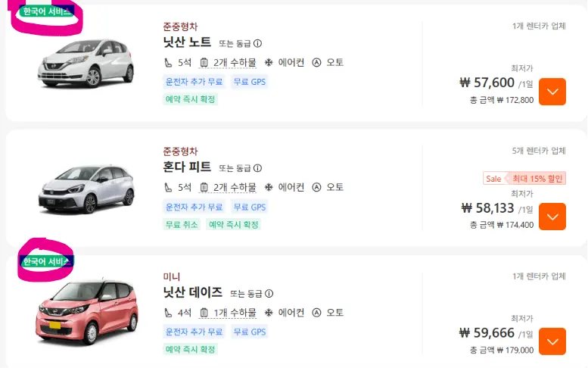Click the 혼다 피트 car title
The height and width of the screenshot is (368, 588).
pyautogui.click(x=187, y=167)
